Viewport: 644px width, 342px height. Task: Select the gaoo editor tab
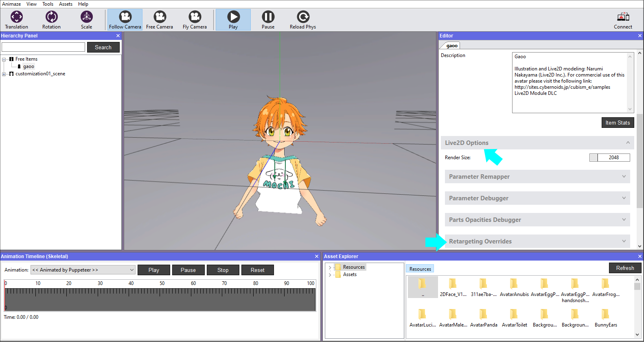pyautogui.click(x=451, y=46)
